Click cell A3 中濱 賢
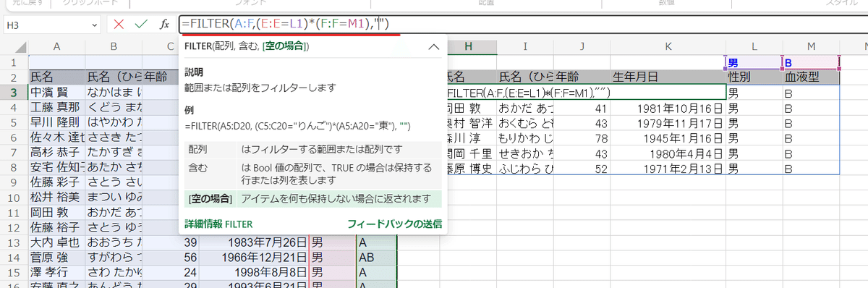Screen dimensions: 868x288 coord(56,93)
